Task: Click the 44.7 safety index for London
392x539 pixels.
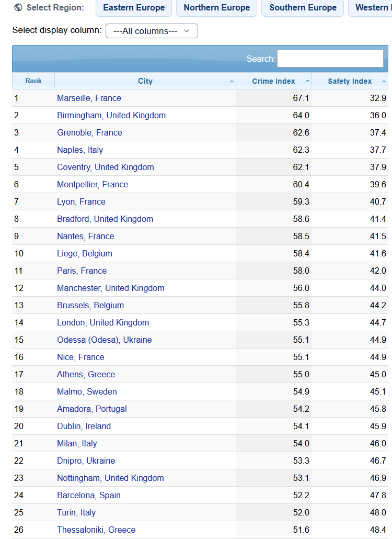Action: click(x=378, y=323)
